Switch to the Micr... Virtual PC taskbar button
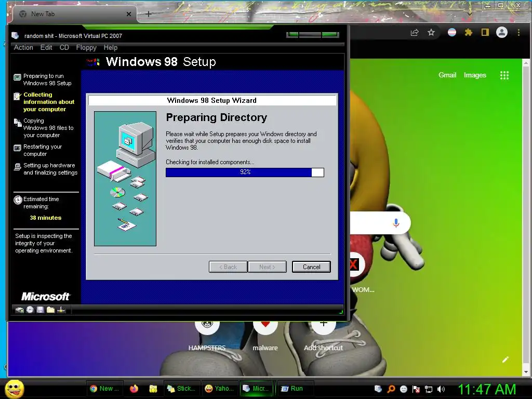 pos(257,389)
